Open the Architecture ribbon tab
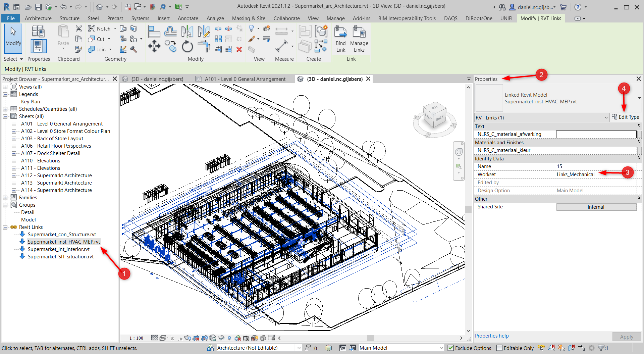Screen dimensions: 644x354 (38, 18)
